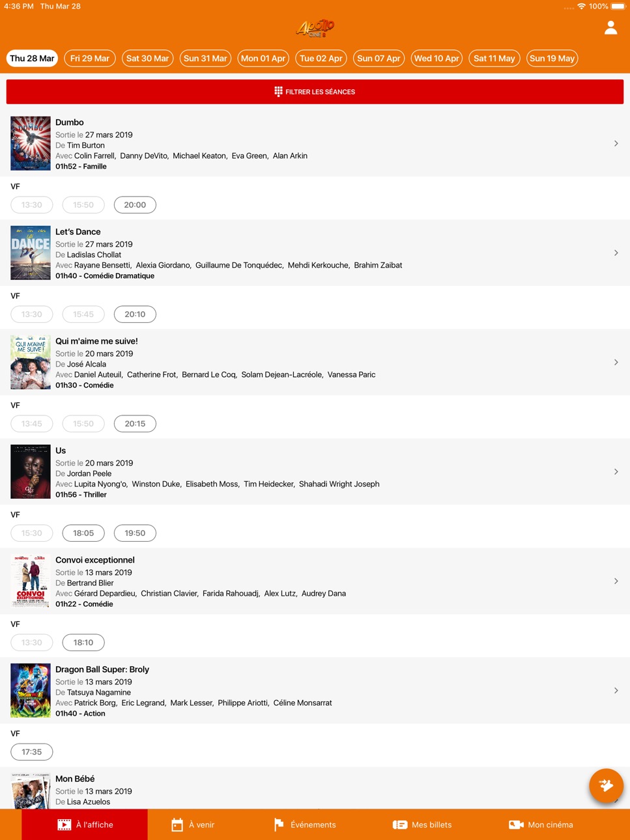Open the À venir calendar tab
The width and height of the screenshot is (630, 840).
point(193,824)
